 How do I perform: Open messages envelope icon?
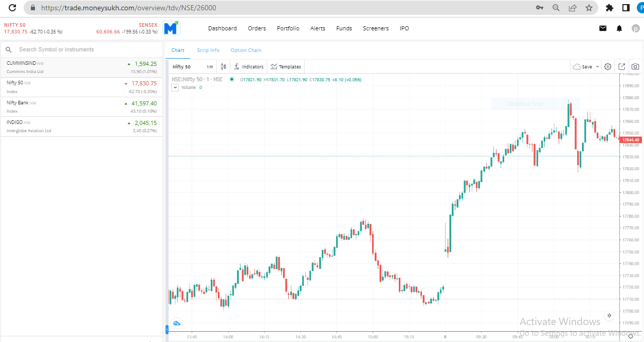(x=603, y=28)
